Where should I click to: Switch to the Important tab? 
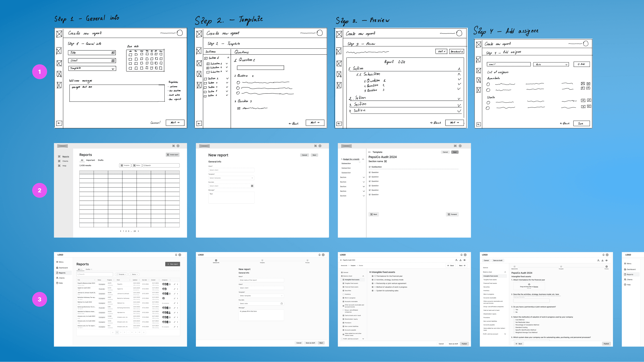tap(91, 160)
